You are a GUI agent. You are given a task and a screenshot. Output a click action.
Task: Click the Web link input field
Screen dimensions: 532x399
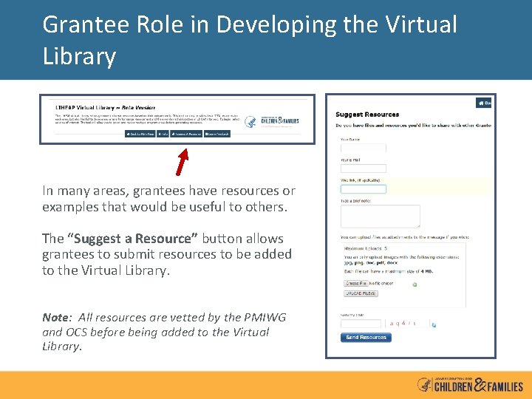click(x=364, y=189)
